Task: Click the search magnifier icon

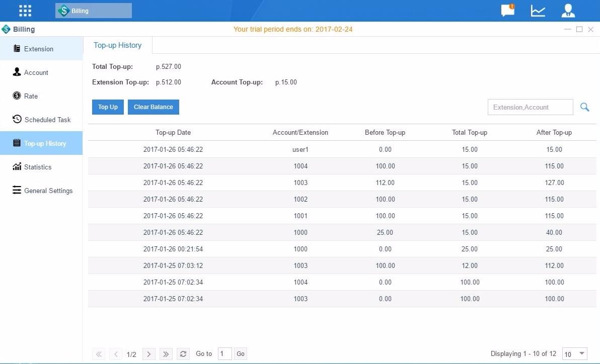Action: pos(584,107)
